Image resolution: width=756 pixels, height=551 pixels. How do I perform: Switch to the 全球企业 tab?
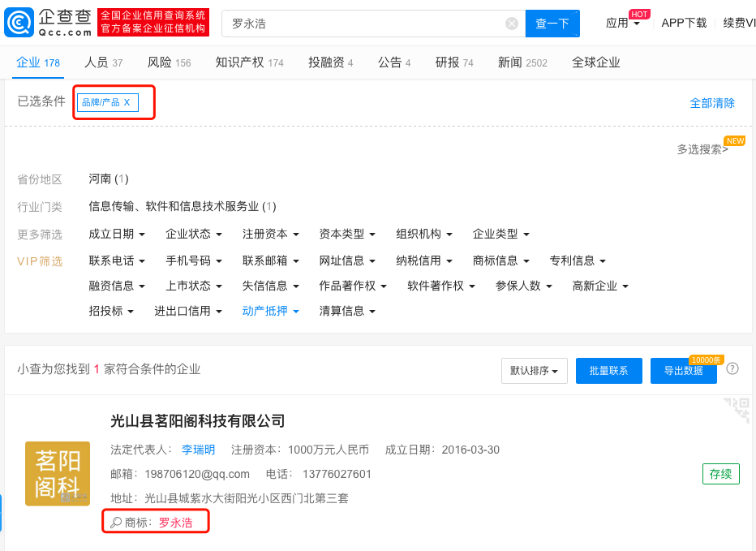[x=596, y=62]
